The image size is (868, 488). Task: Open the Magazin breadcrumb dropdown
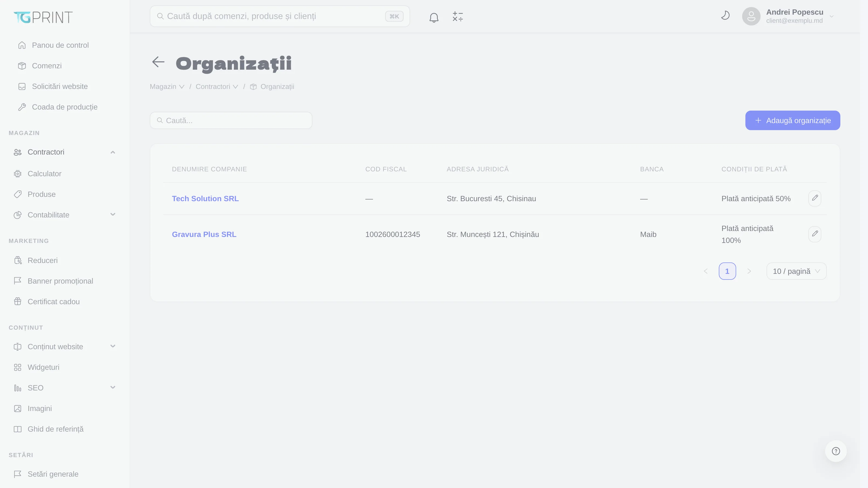167,86
